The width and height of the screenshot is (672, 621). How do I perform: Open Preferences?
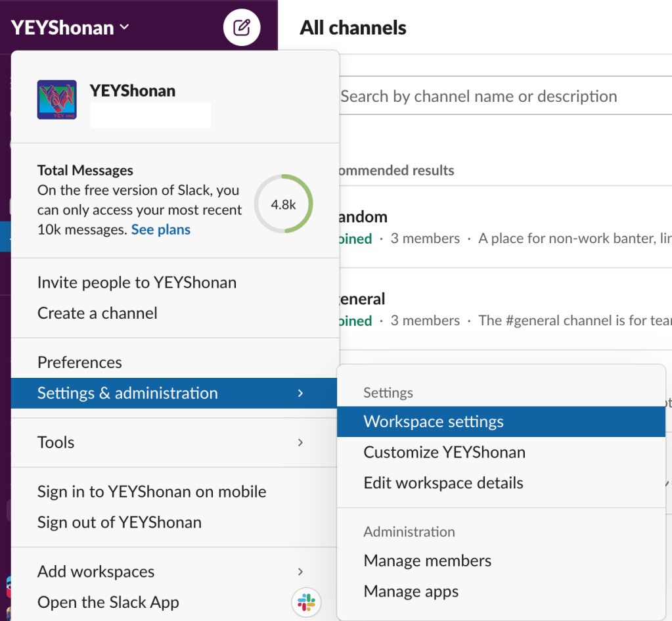[x=79, y=363]
